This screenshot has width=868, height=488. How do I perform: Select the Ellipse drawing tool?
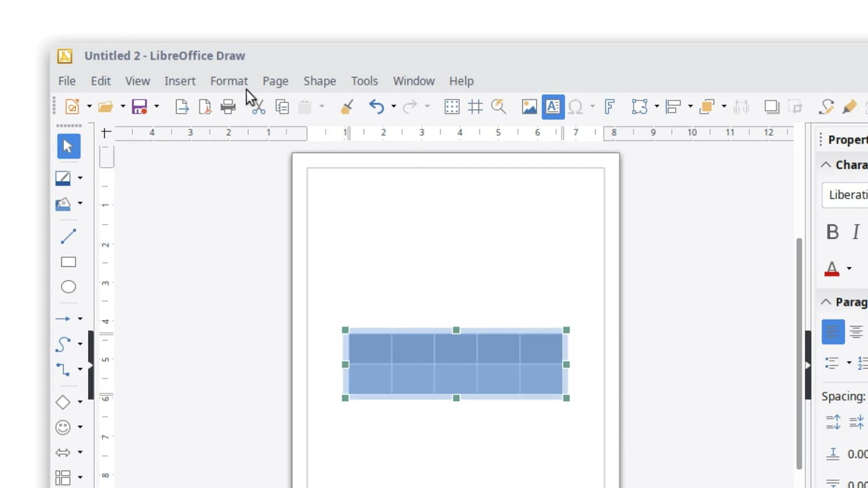coord(68,287)
